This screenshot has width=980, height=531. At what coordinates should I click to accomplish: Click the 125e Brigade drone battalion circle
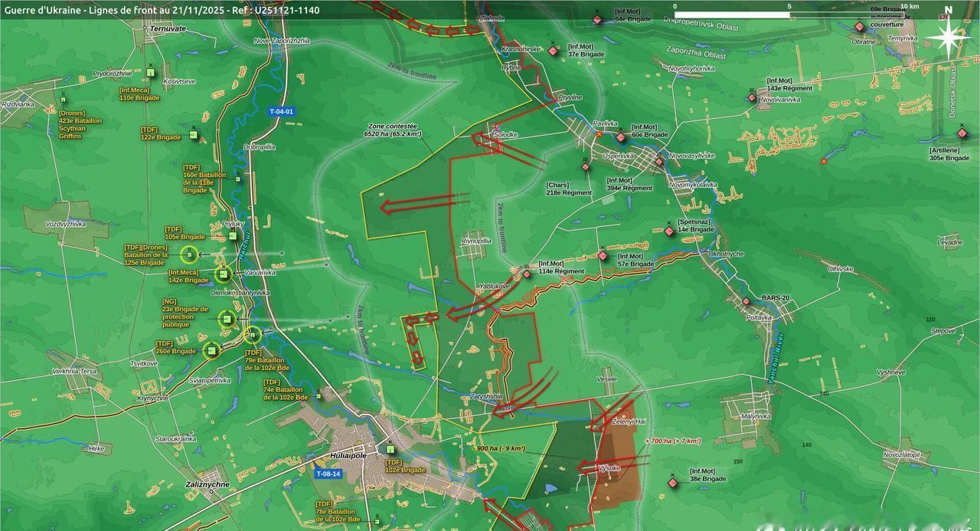[x=189, y=254]
